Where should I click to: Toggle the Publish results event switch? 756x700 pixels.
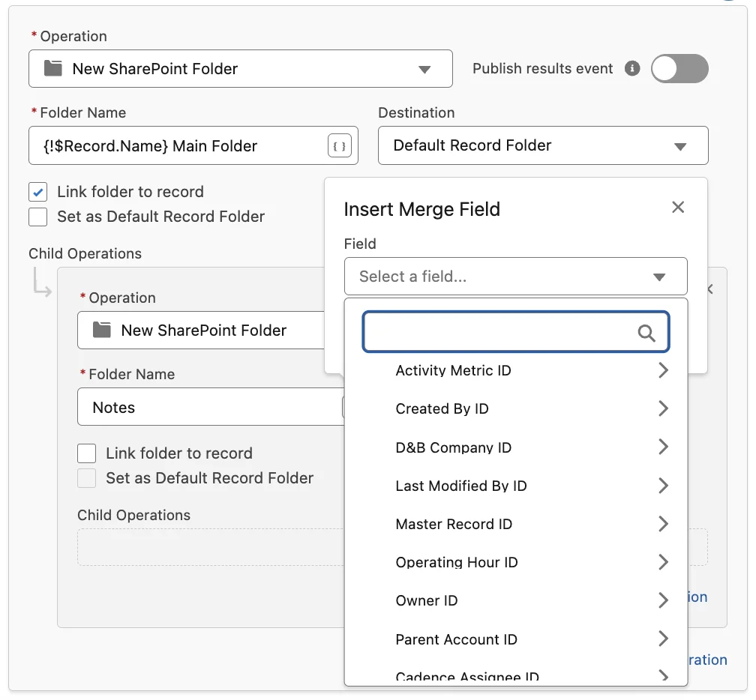pyautogui.click(x=679, y=68)
